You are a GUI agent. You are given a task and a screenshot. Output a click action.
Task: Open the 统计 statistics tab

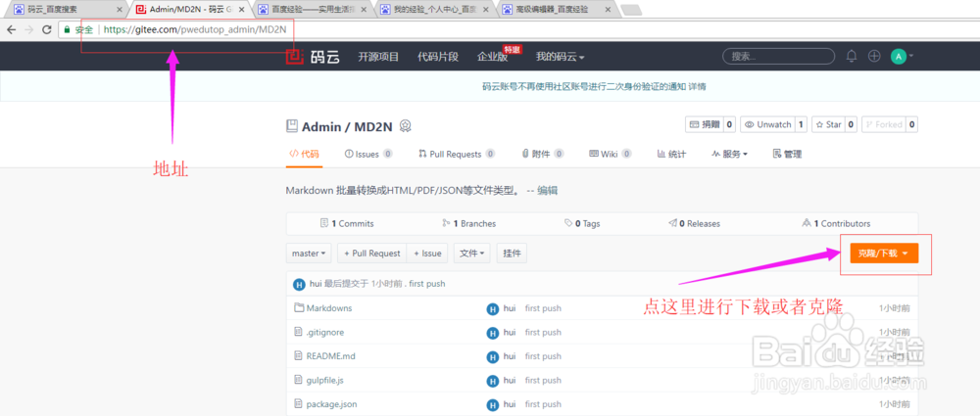(x=672, y=154)
